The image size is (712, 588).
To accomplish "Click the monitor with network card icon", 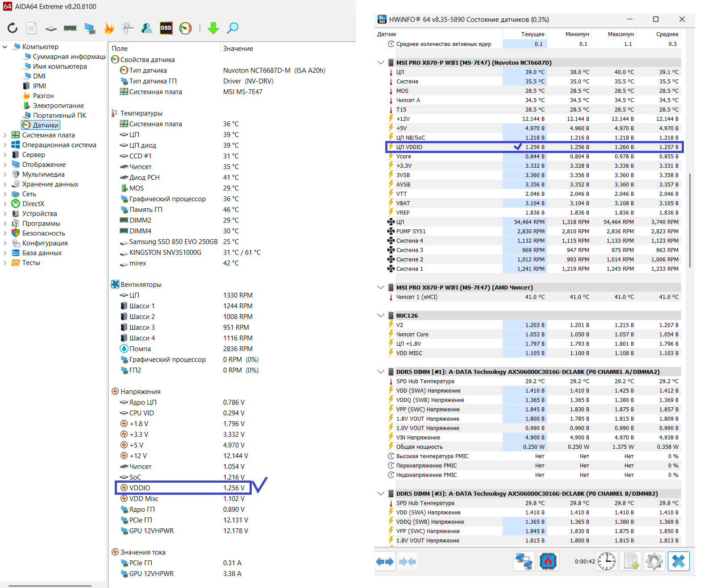I will (90, 29).
